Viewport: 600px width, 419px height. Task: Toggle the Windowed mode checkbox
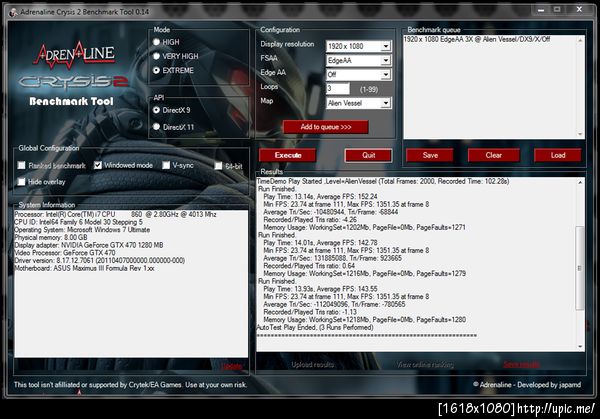click(x=98, y=165)
